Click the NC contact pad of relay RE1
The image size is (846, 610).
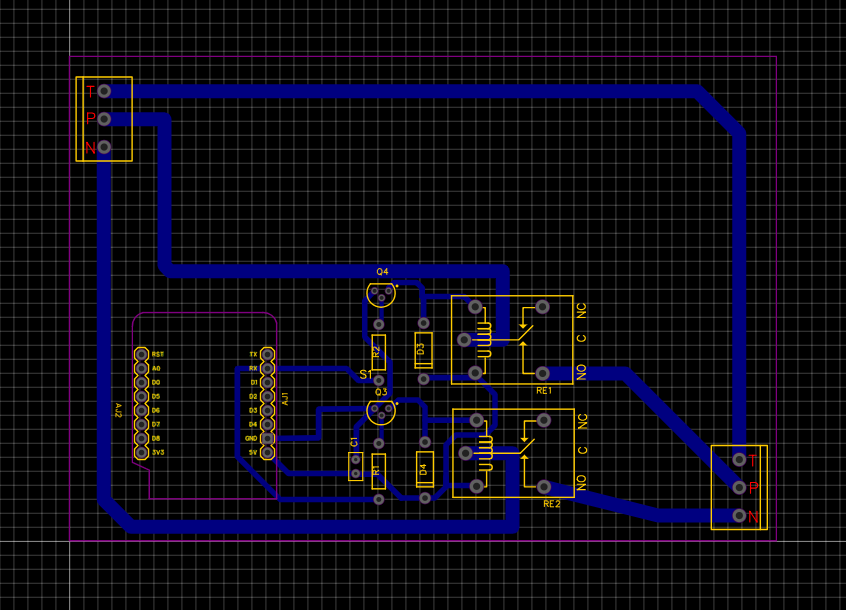tap(542, 307)
